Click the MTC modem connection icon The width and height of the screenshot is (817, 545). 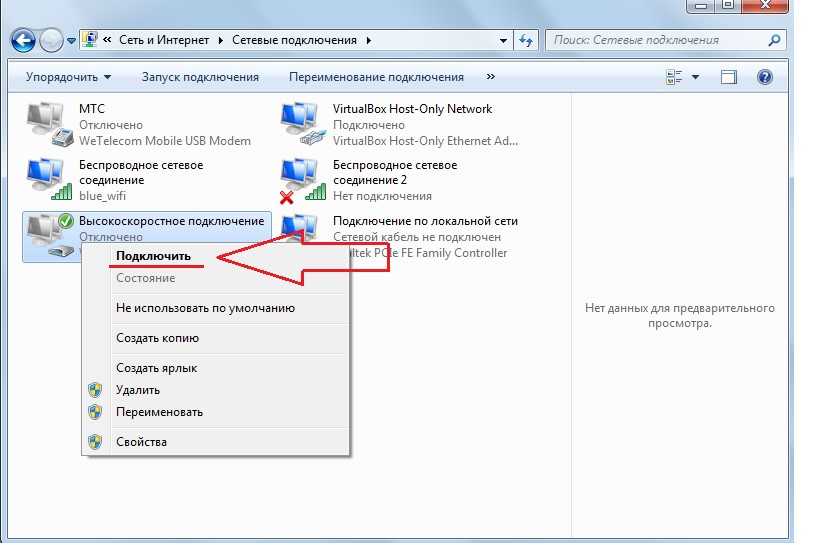tap(48, 124)
